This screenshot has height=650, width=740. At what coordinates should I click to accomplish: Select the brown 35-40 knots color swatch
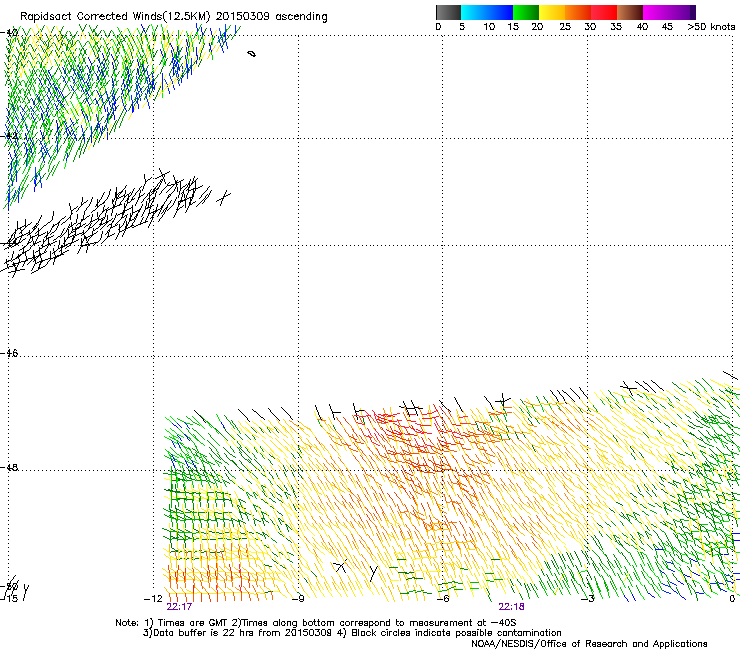[x=630, y=12]
